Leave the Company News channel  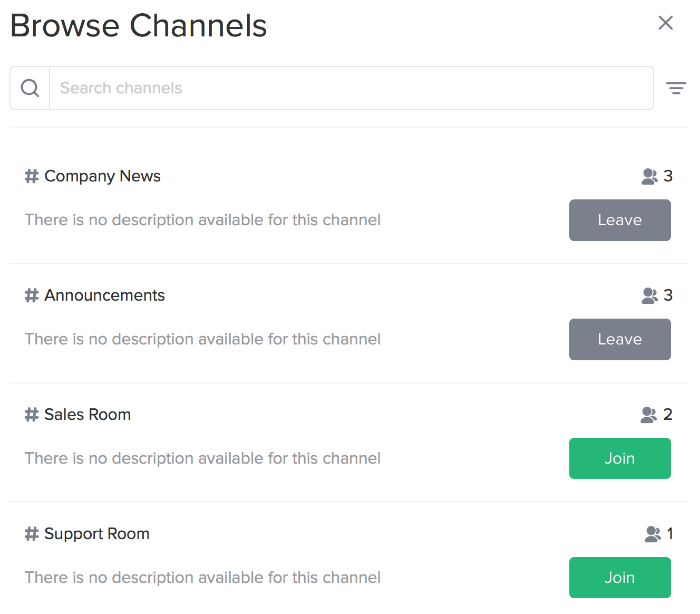620,220
